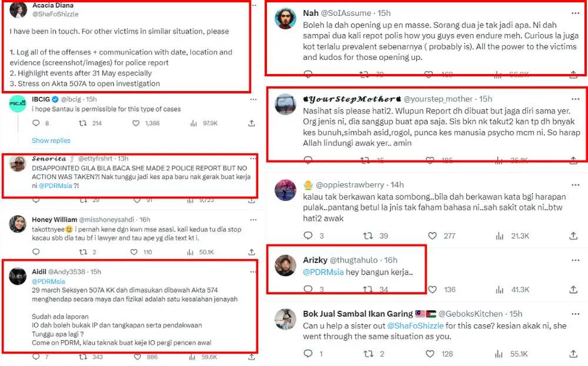Like IBCIG's tweet with 1,386 likes
The image size is (588, 366).
click(x=136, y=123)
